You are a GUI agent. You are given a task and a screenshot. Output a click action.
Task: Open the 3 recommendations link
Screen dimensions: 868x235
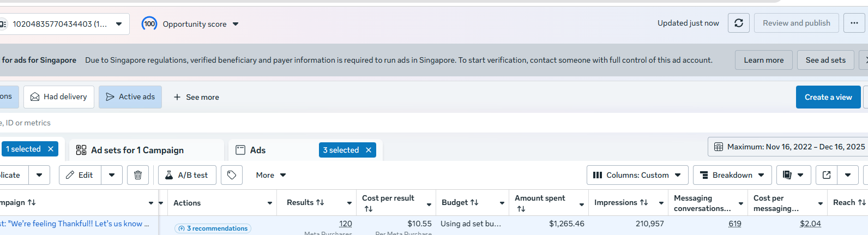(213, 228)
